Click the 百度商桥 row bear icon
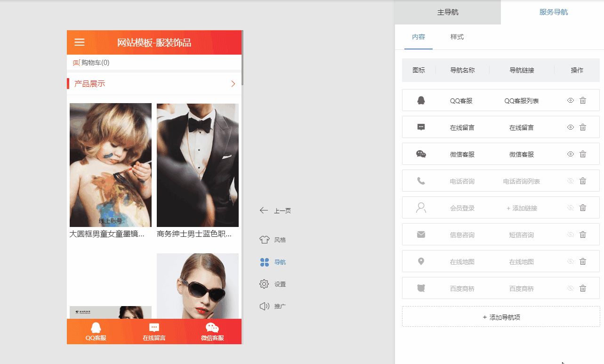Image resolution: width=604 pixels, height=364 pixels. [421, 288]
